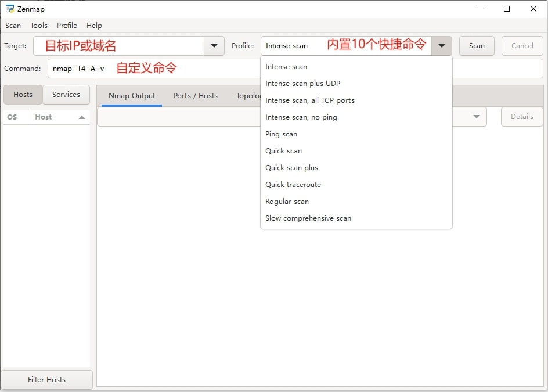Click the Details button

click(x=522, y=117)
